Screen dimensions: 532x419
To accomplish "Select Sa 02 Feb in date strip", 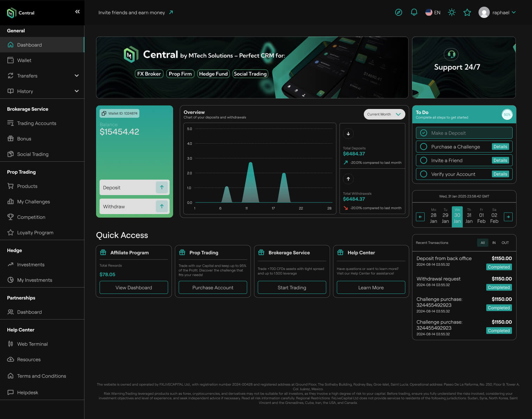I will [x=494, y=216].
